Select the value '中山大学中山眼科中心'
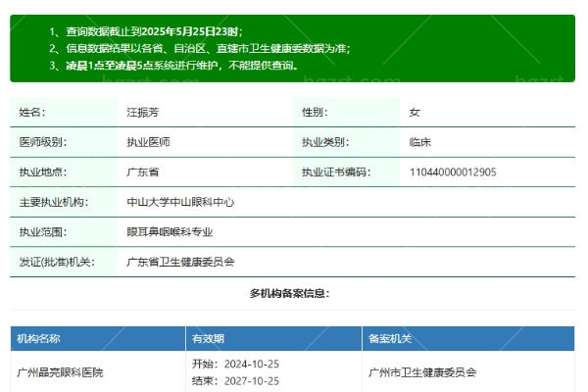 click(180, 202)
